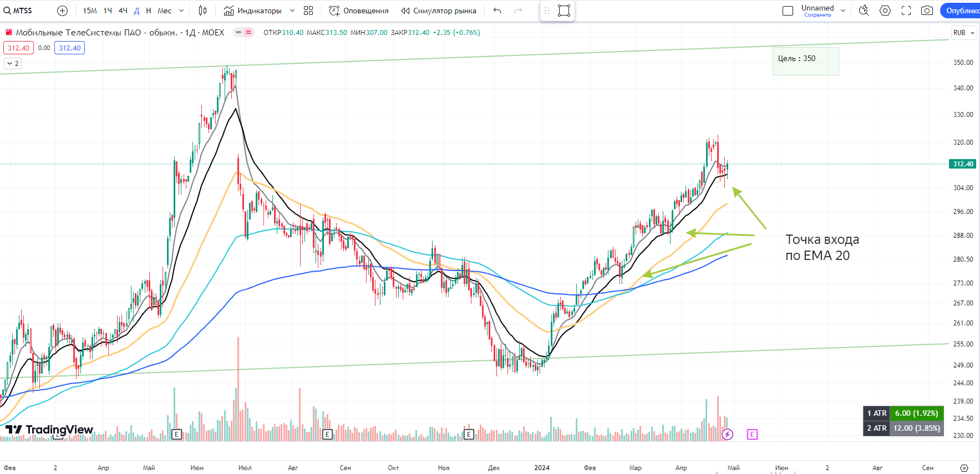980x474 pixels.
Task: Open the purple E earnings marker near May
Action: [x=752, y=435]
